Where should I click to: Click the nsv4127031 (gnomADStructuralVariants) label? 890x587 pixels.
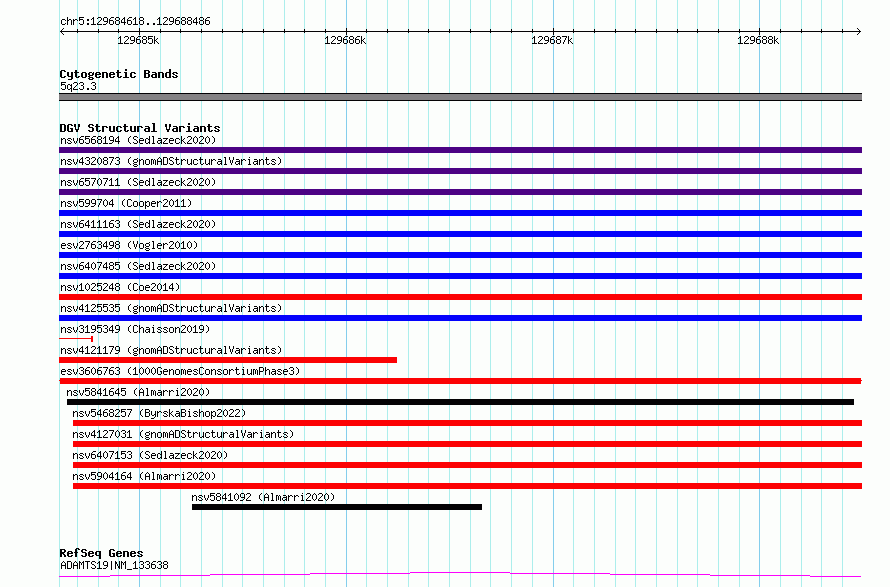point(183,434)
